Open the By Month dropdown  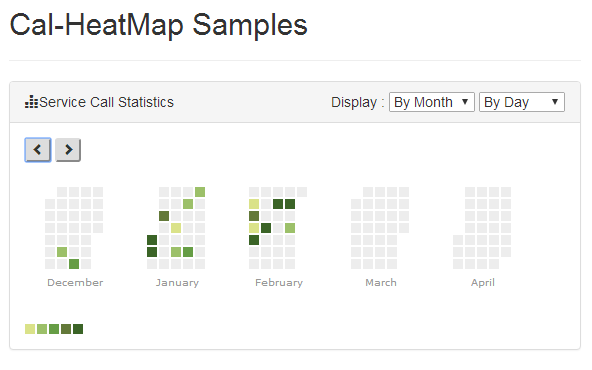click(x=432, y=102)
